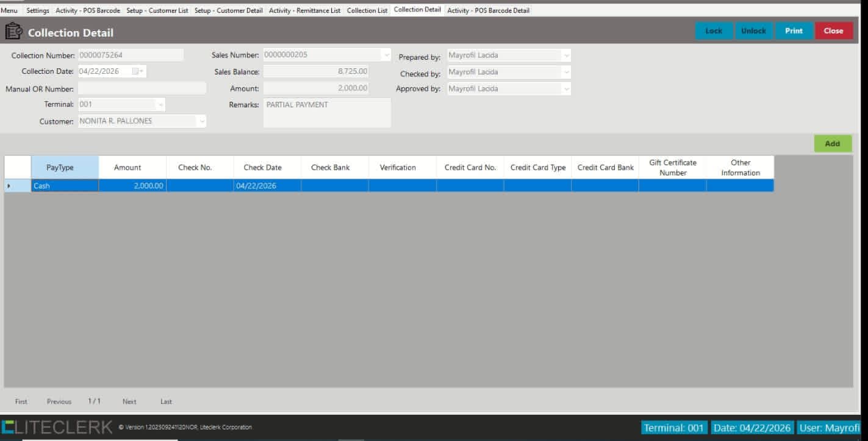The width and height of the screenshot is (868, 441).
Task: Go to Previous record
Action: pos(59,401)
